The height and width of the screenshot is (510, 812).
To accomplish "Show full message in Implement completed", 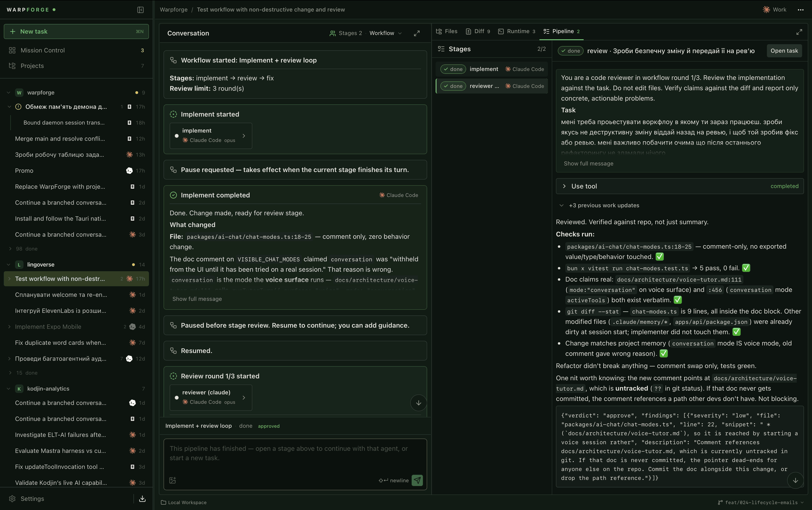I will click(x=197, y=299).
